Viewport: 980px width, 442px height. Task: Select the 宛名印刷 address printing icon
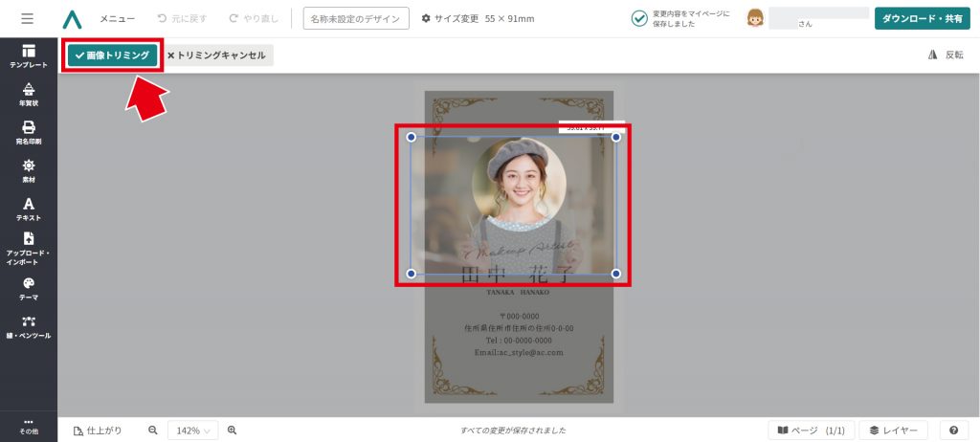(x=29, y=132)
